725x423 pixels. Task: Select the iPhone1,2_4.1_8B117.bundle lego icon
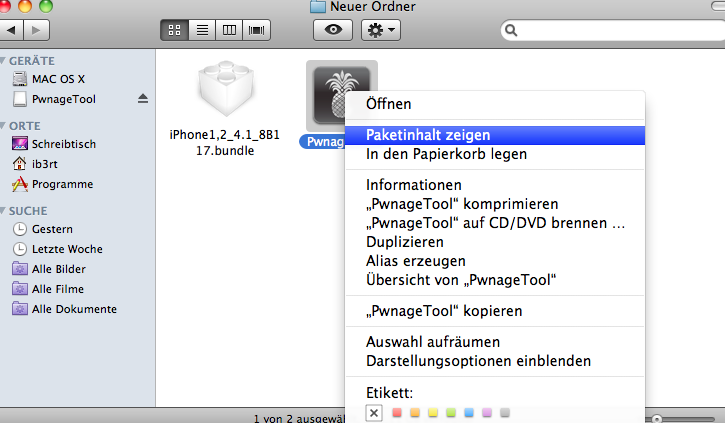[x=226, y=89]
